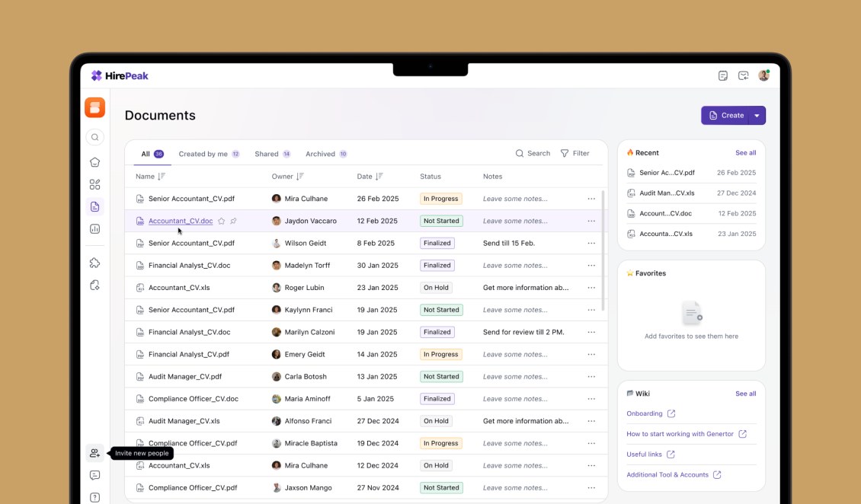Change On Hold status for Alfonso Franci

pos(436,421)
